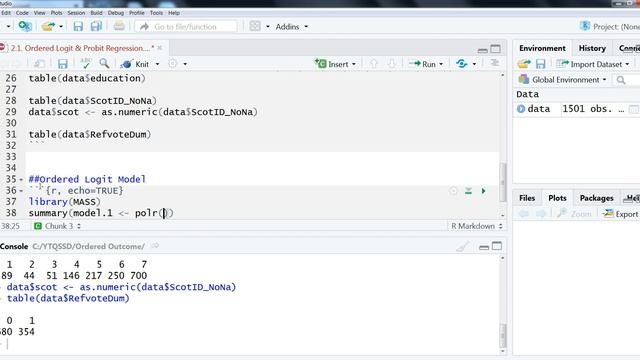This screenshot has height=360, width=640.
Task: Switch to the History tab
Action: 592,48
